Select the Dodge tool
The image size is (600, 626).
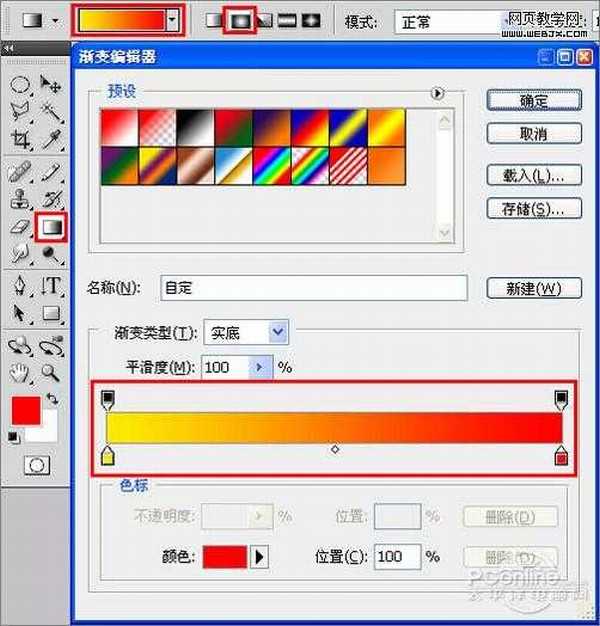coord(51,254)
